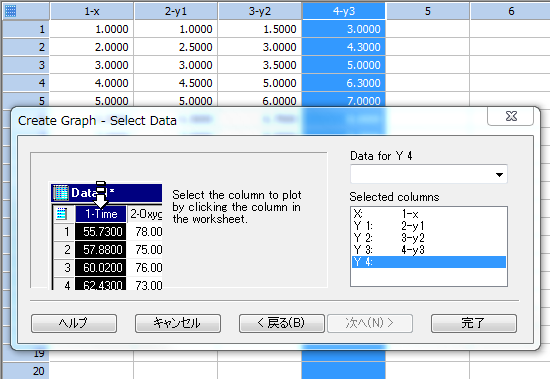Select the 4-y3 column header

point(344,11)
